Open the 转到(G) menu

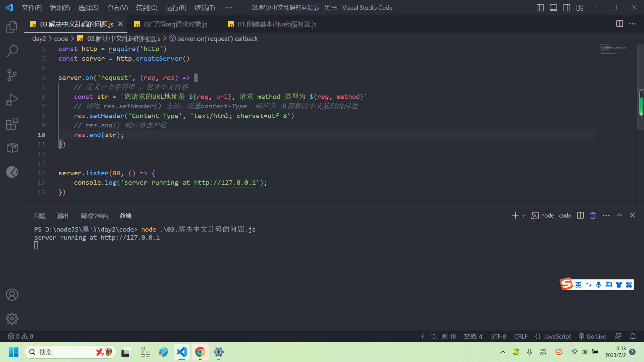point(147,7)
